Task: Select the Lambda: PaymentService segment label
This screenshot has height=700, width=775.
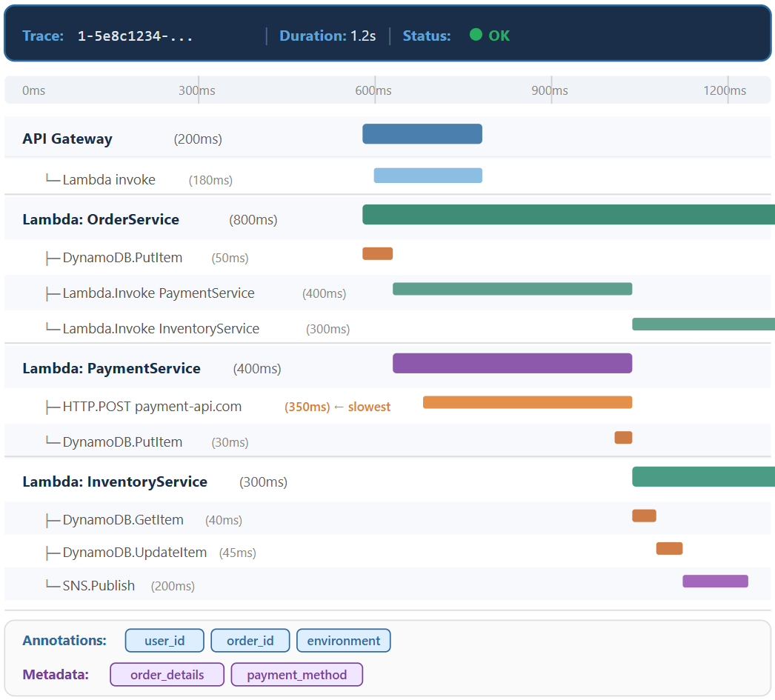Action: click(111, 369)
